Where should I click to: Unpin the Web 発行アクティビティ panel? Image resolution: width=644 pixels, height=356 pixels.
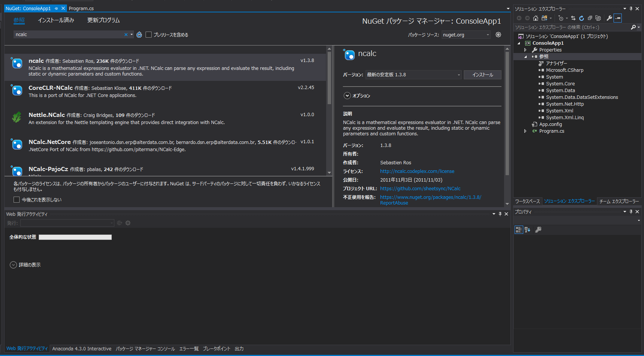click(x=500, y=214)
